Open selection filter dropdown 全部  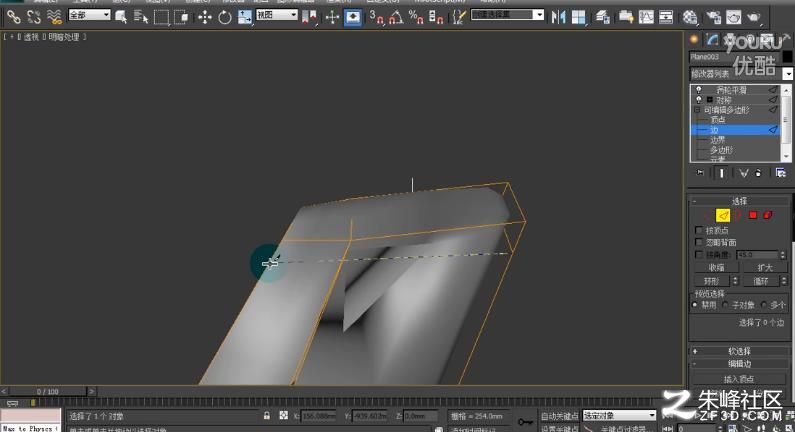tap(89, 15)
